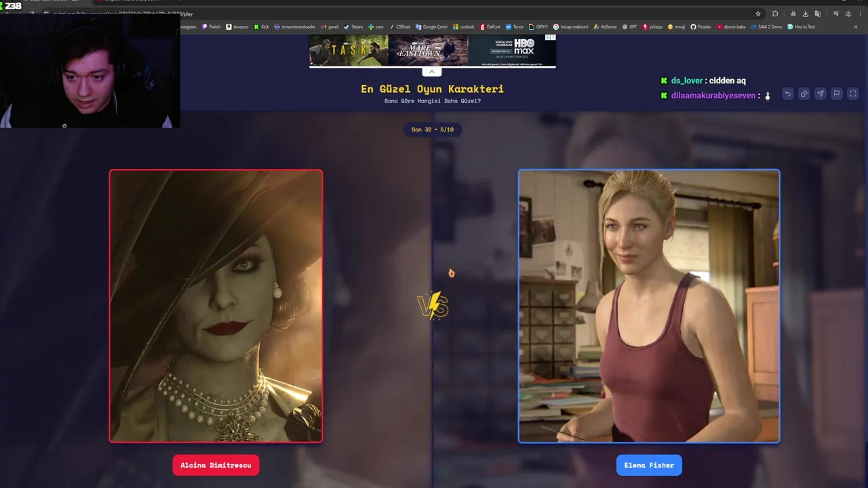868x488 pixels.
Task: Open the streamdownloader bookmark
Action: point(295,27)
